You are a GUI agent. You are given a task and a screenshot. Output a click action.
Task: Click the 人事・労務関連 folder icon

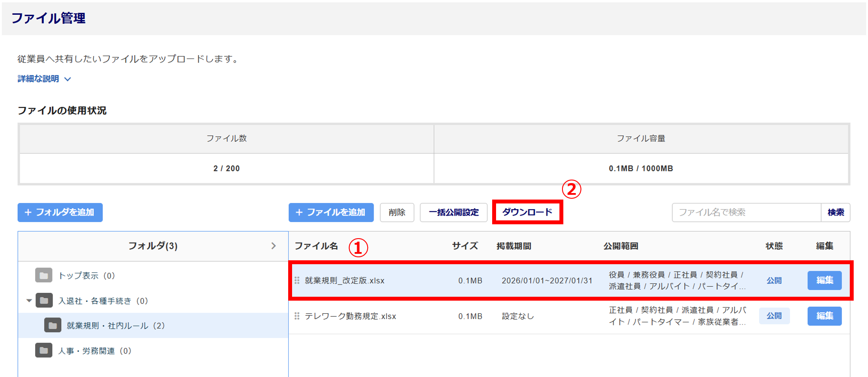tap(44, 351)
